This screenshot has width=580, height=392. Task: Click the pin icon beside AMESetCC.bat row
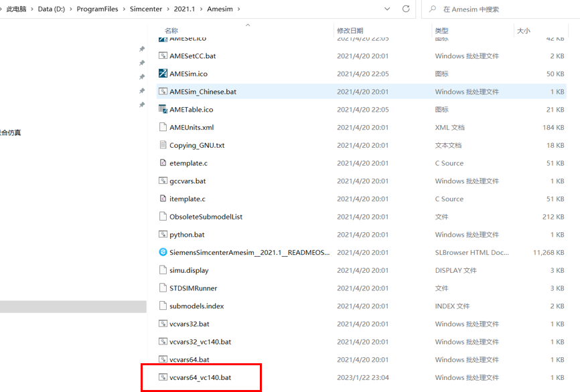pos(142,63)
